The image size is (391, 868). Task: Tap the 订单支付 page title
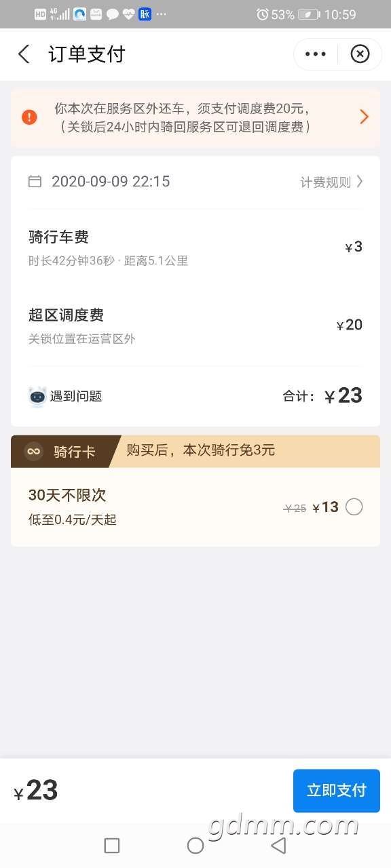pyautogui.click(x=87, y=54)
